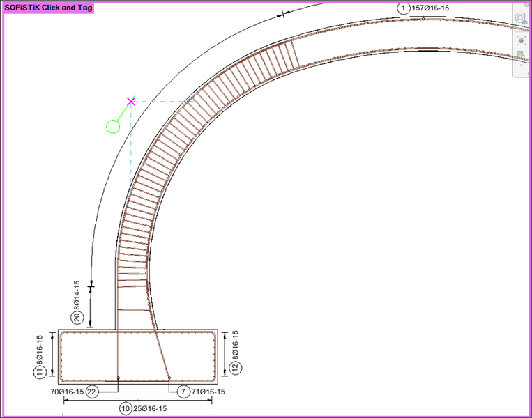Image resolution: width=532 pixels, height=418 pixels.
Task: Click the SOFiSTiK Click and Tag label
Action: [x=49, y=8]
